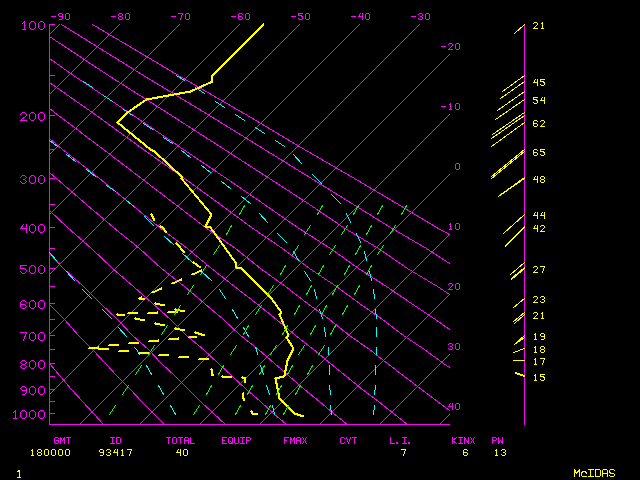Click the 0 degree isotherm label on right
The image size is (640, 480).
click(456, 167)
